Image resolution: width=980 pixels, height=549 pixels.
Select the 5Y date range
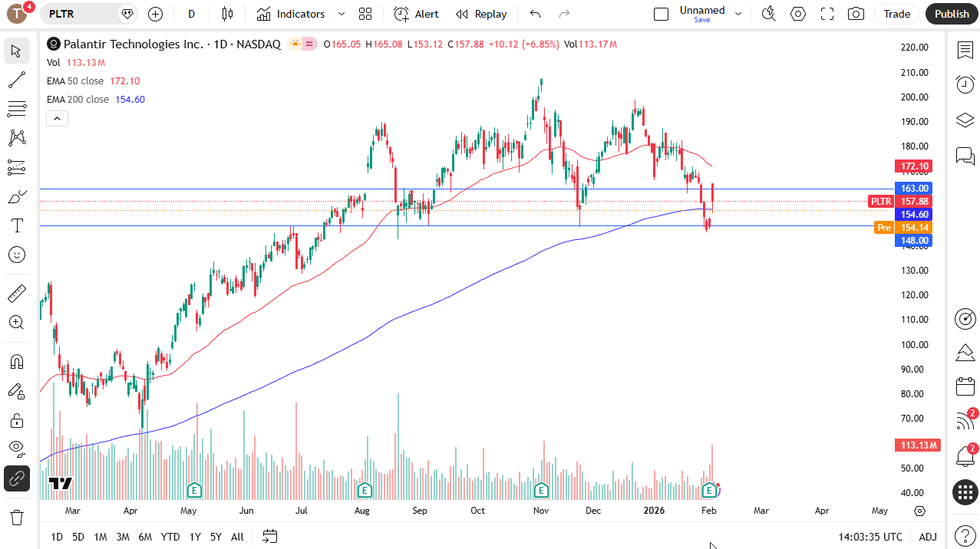click(x=216, y=537)
